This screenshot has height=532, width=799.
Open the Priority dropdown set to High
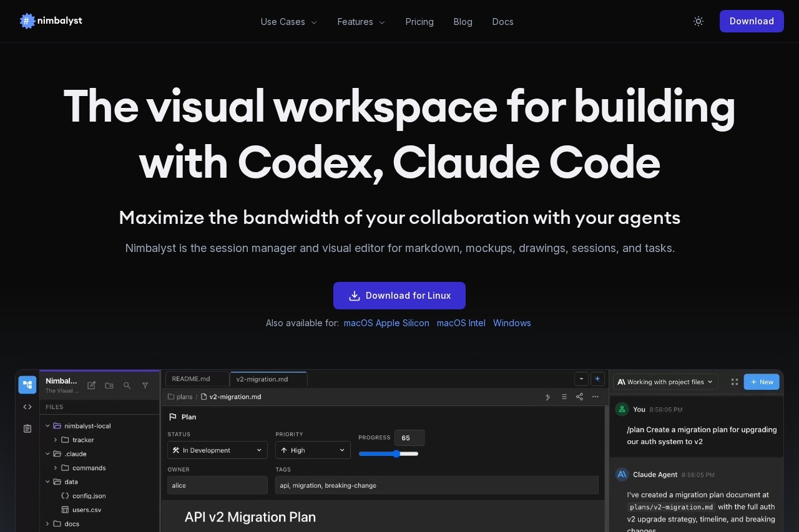313,450
